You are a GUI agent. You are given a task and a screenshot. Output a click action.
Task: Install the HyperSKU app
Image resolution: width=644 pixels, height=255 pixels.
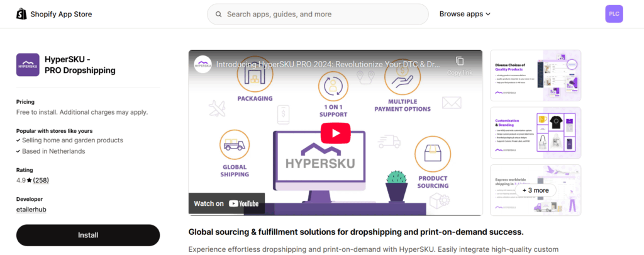click(x=88, y=235)
